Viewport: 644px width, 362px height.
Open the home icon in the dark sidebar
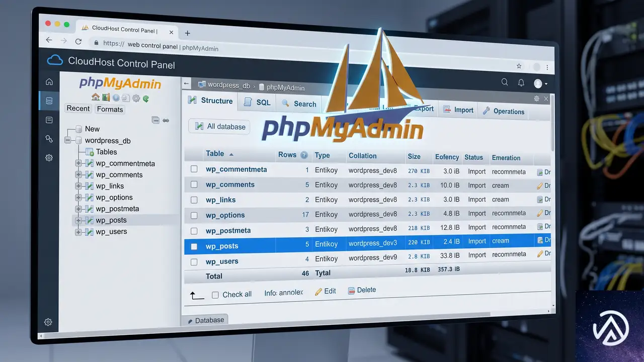point(49,82)
